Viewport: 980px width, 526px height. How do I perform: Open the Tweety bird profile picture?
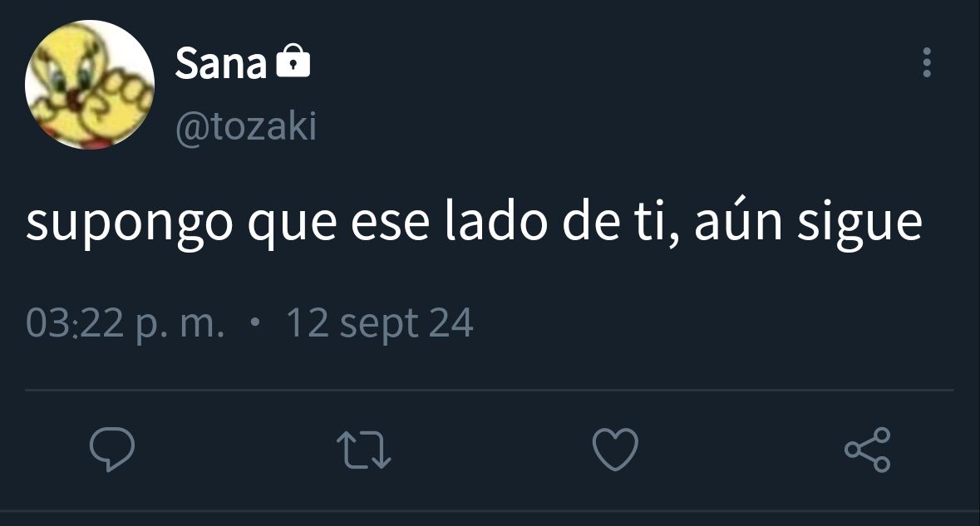[x=90, y=84]
